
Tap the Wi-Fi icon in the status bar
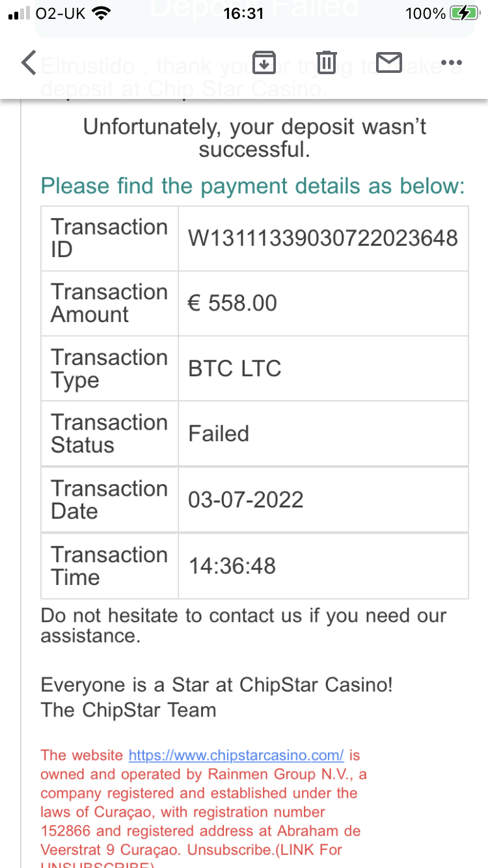click(101, 14)
